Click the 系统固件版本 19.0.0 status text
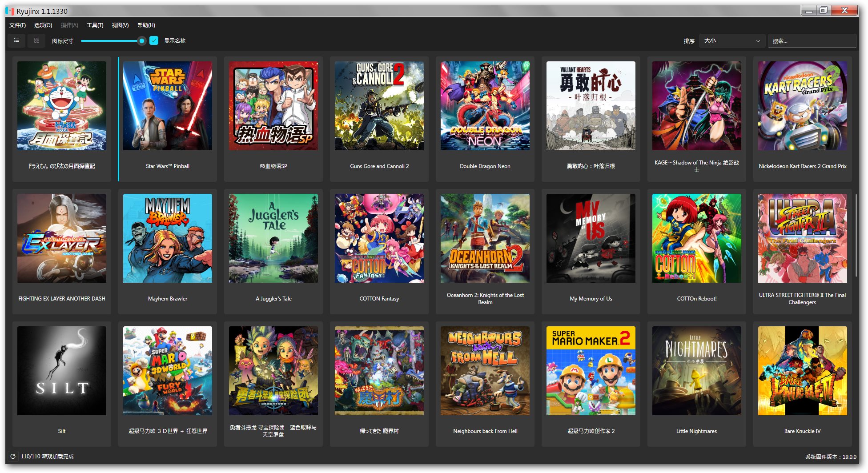Screen dimensions: 868x473 coord(831,457)
